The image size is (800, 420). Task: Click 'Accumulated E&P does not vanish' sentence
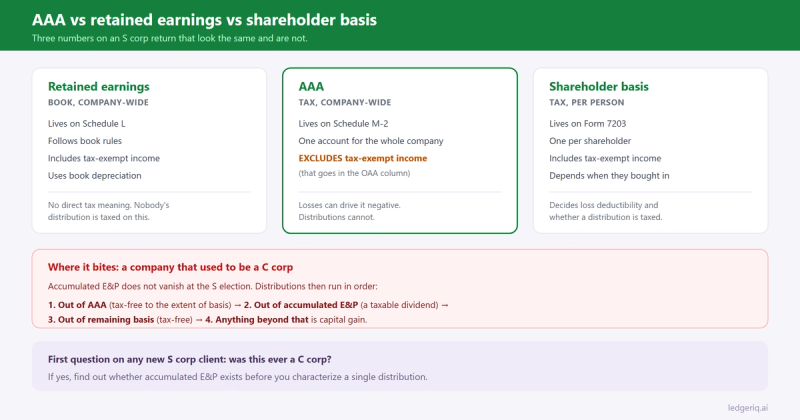pos(213,286)
